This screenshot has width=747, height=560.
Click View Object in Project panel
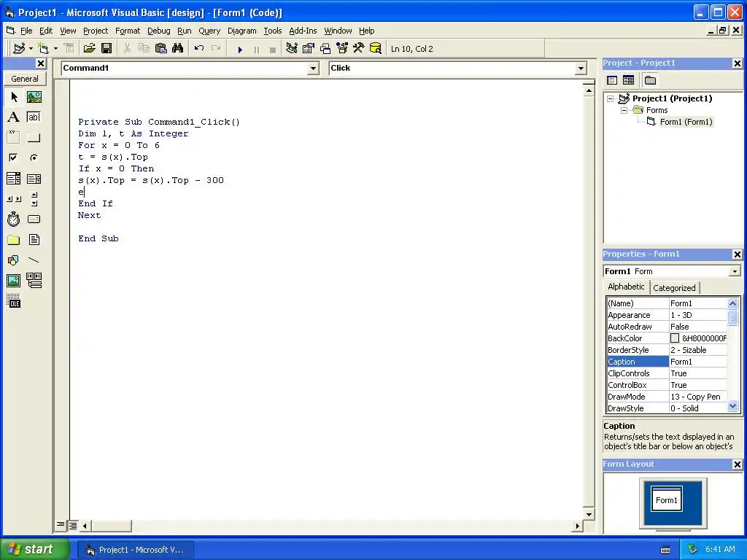click(628, 80)
